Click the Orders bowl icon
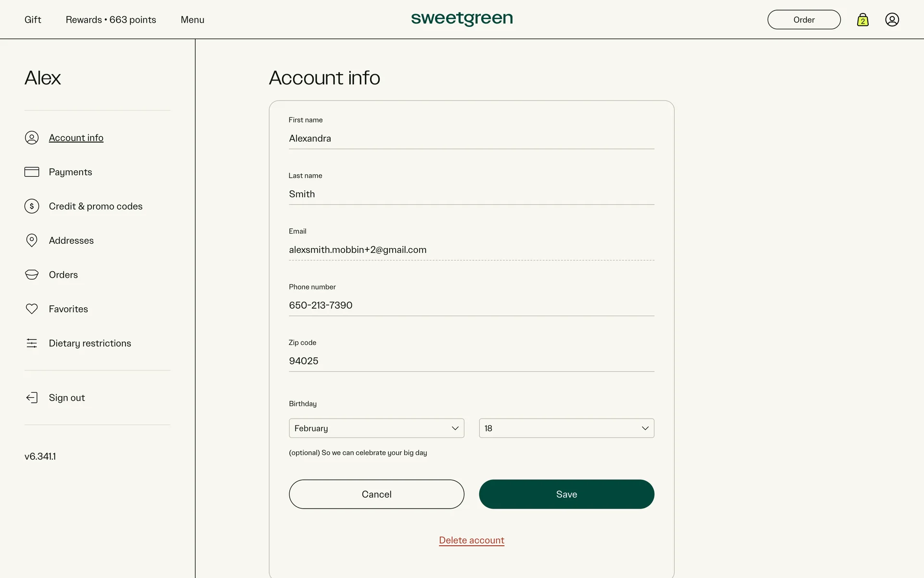Screen dimensions: 924x578 32,275
